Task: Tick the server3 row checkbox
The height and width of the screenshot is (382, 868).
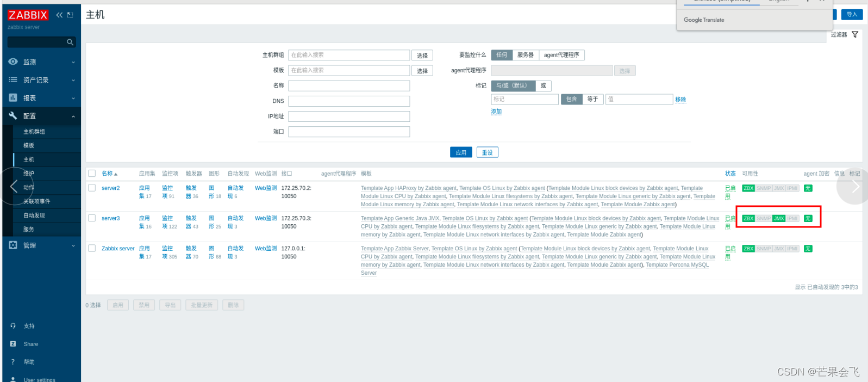Action: [92, 218]
